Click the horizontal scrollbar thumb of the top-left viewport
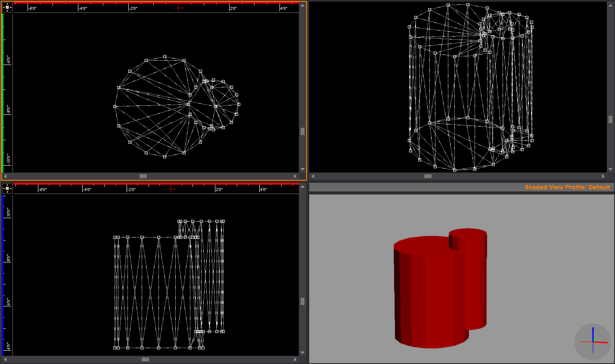Viewport: 615px width, 364px height. tap(143, 176)
